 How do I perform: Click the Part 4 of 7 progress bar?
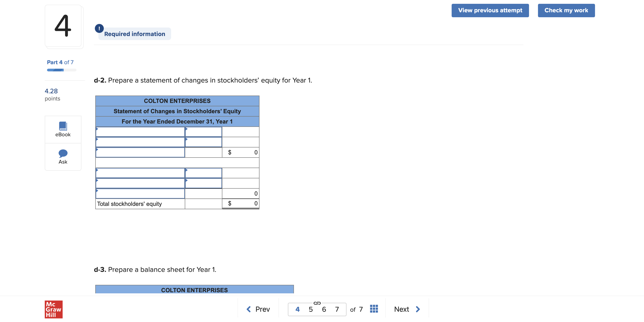click(x=62, y=70)
